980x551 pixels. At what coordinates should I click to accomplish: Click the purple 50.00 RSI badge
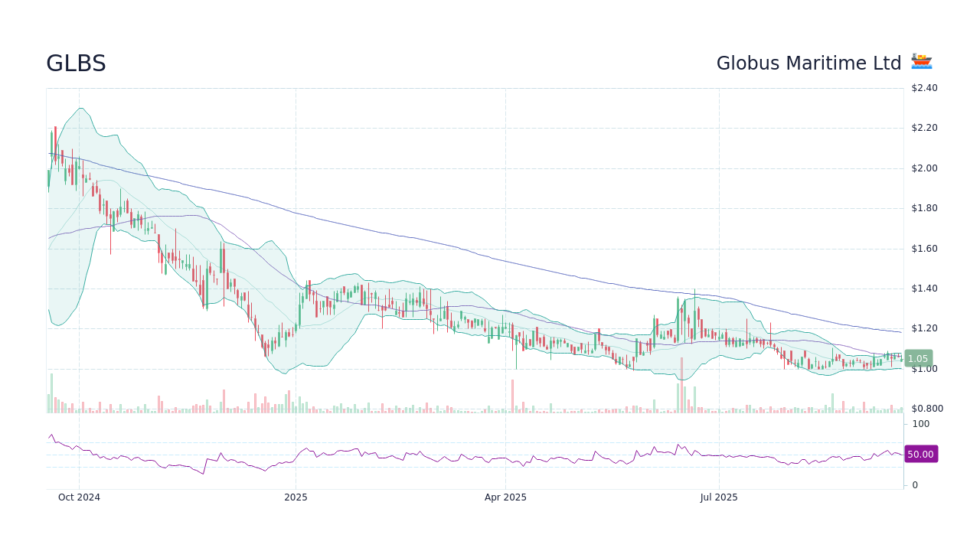pyautogui.click(x=921, y=454)
